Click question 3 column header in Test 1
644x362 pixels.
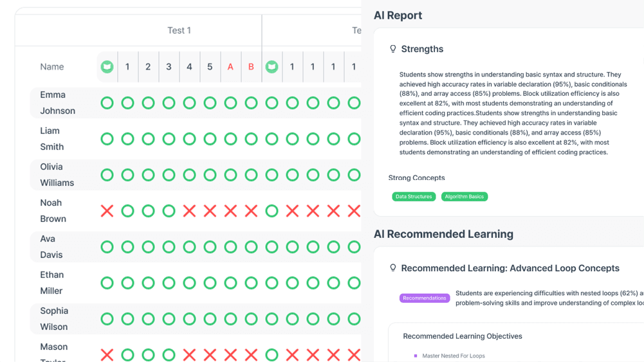pyautogui.click(x=169, y=66)
